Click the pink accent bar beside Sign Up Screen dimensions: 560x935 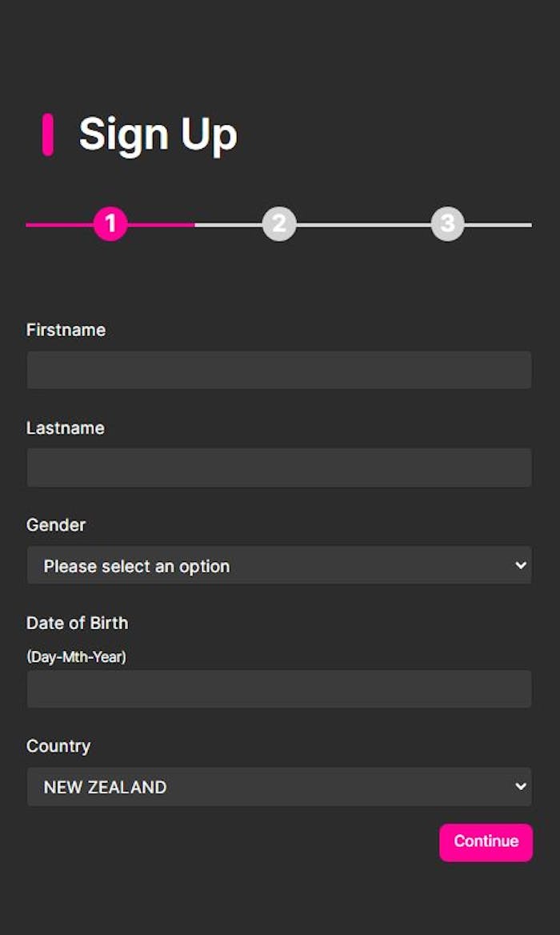48,134
